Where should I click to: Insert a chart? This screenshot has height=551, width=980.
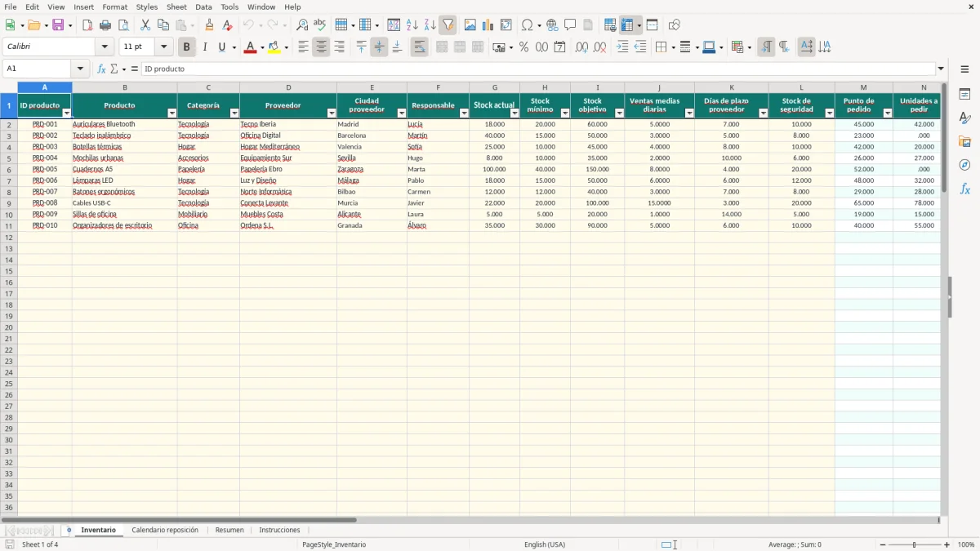click(x=488, y=25)
